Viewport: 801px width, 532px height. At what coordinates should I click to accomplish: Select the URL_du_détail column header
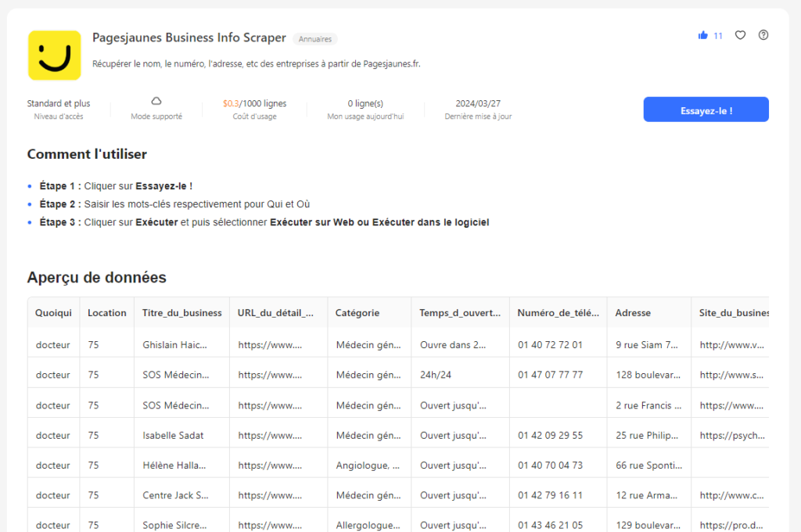tap(278, 313)
